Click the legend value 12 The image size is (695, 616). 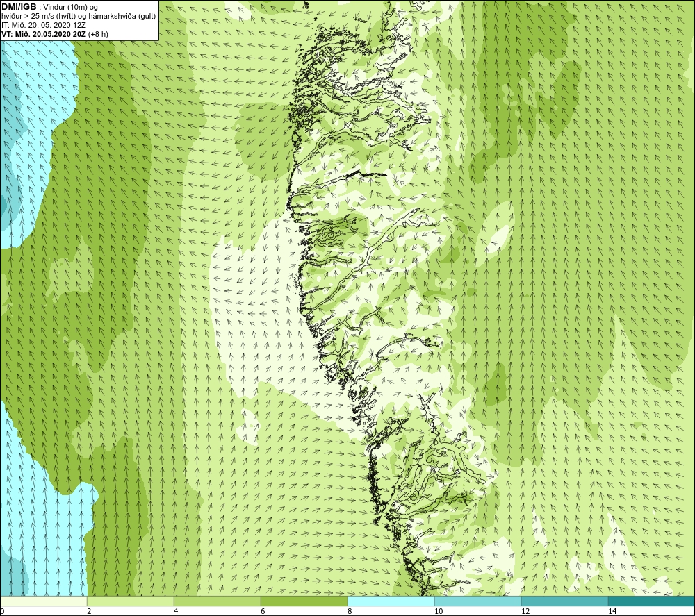click(525, 611)
